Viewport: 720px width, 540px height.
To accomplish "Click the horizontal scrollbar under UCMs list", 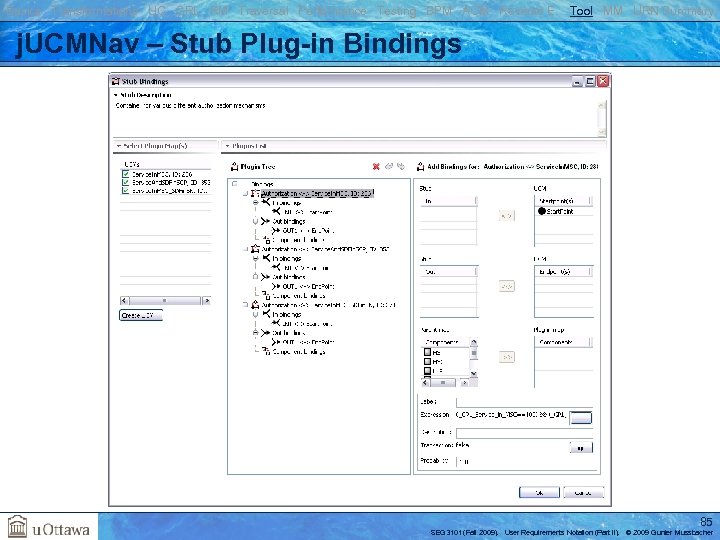I will (165, 301).
